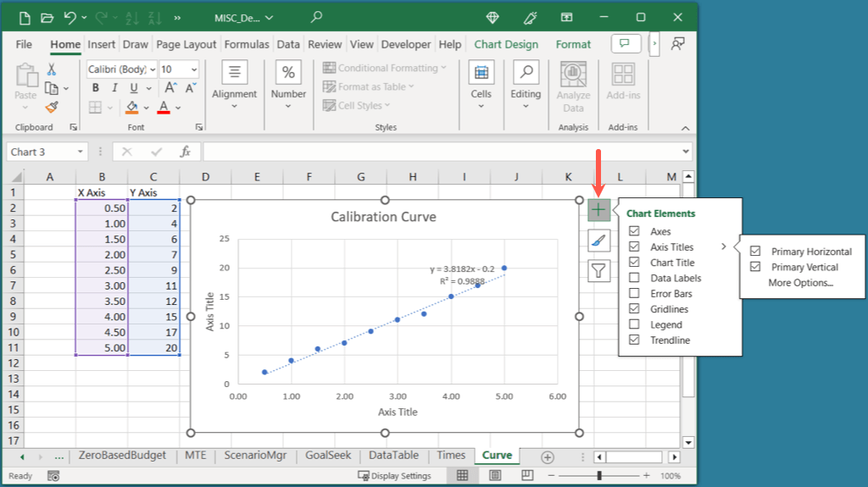Open the GoalSeek worksheet tab
The height and width of the screenshot is (487, 868).
tap(327, 456)
